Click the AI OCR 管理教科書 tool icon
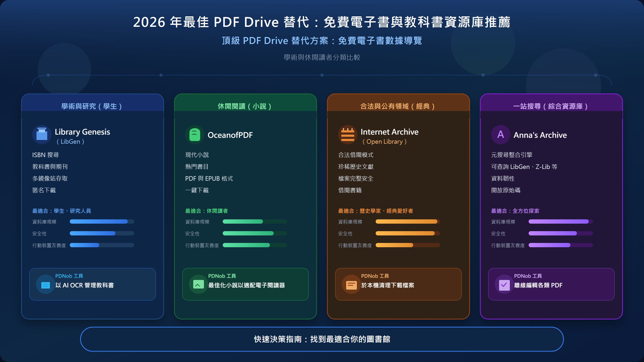This screenshot has height=362, width=644. (x=45, y=285)
